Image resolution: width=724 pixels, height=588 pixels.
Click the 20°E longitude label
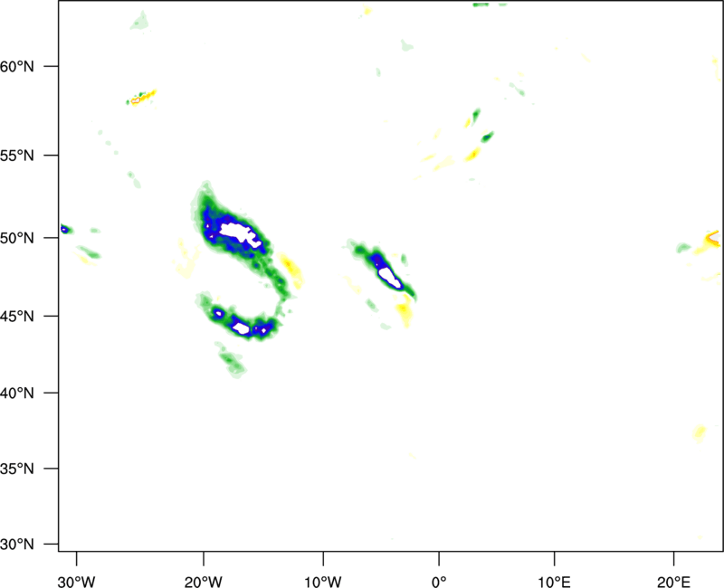[x=673, y=582]
